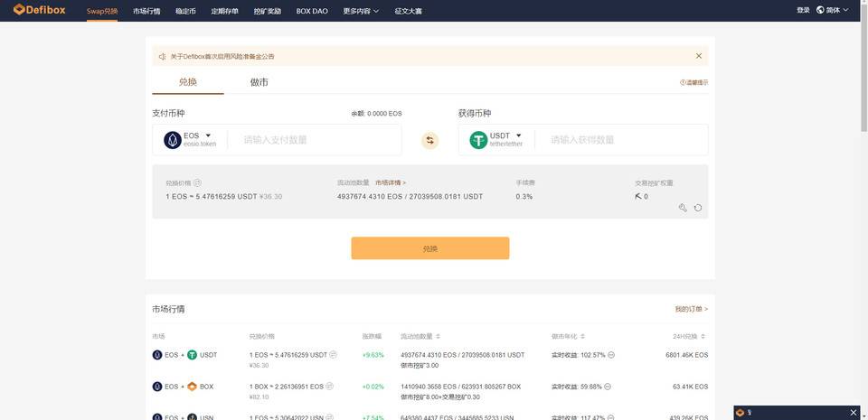The height and width of the screenshot is (420, 868).
Task: Toggle the price direction icon next to 兑换价格
Action: [198, 183]
